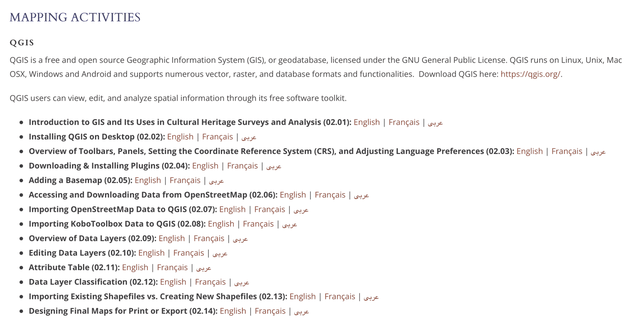
Task: Open English link for Overview of Data Layers
Action: click(172, 238)
